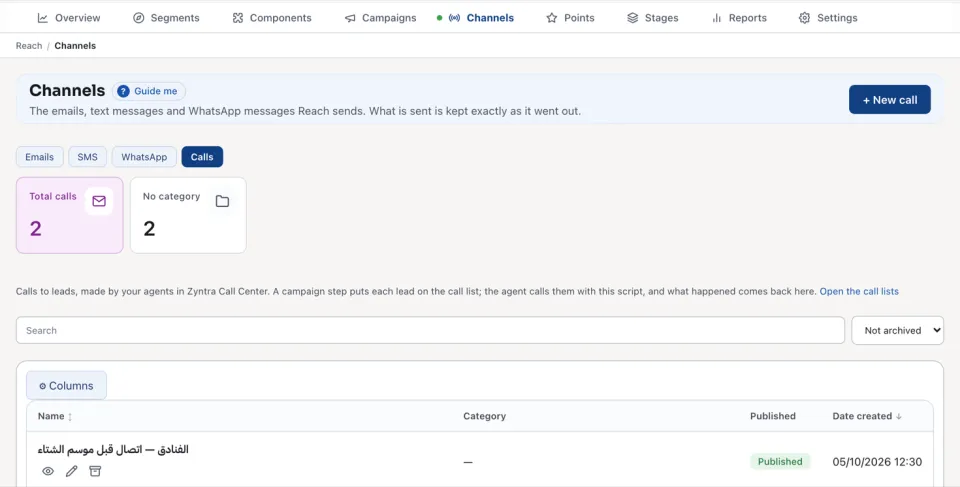Click the Campaigns megaphone icon
This screenshot has height=487, width=960.
click(x=350, y=18)
